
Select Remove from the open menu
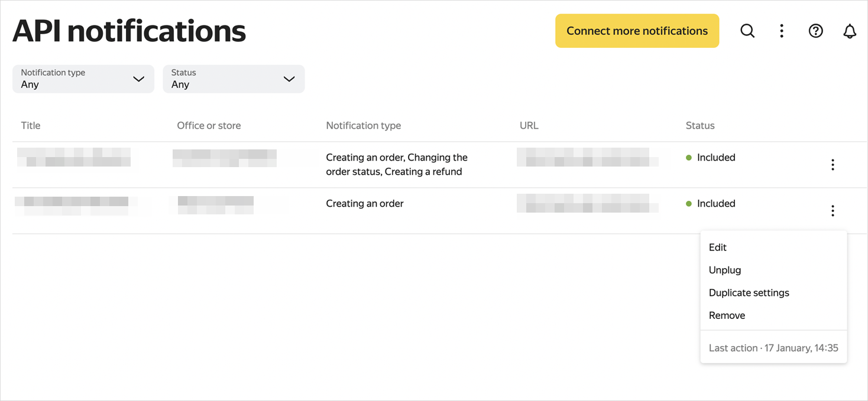point(727,315)
